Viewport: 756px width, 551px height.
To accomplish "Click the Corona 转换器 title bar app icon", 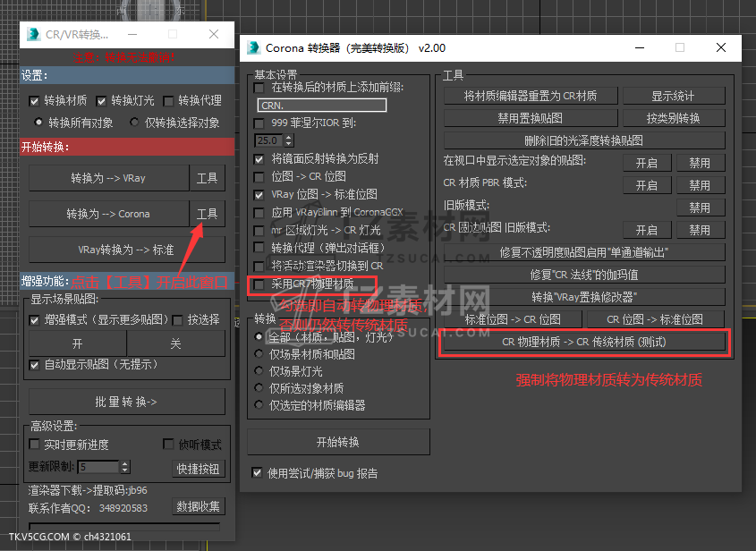I will pos(253,47).
